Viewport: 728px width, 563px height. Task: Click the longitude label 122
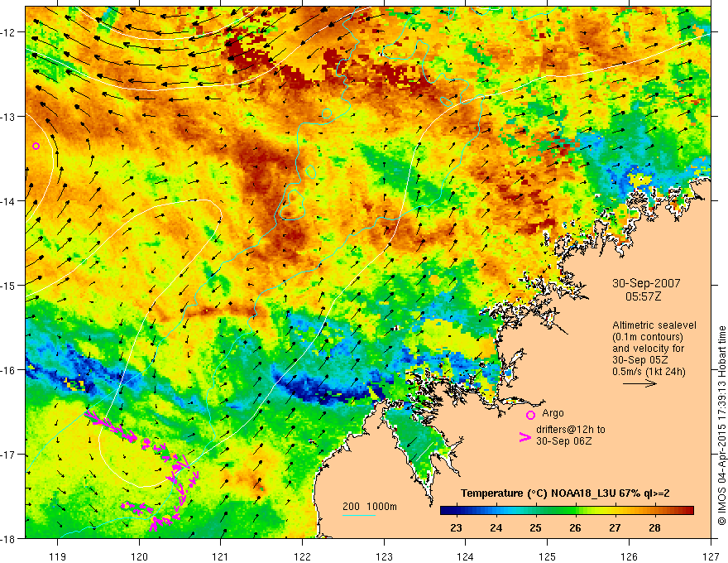point(302,556)
